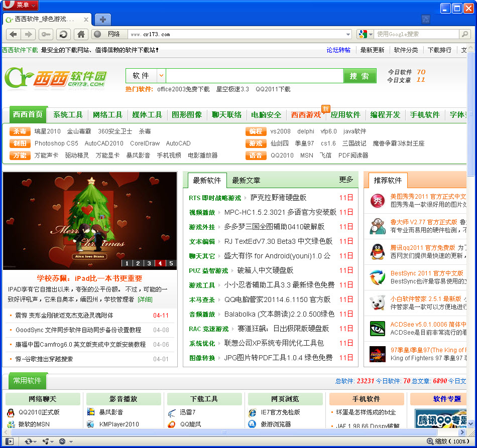
Task: Open the 软件 search category dropdown
Action: coord(161,75)
